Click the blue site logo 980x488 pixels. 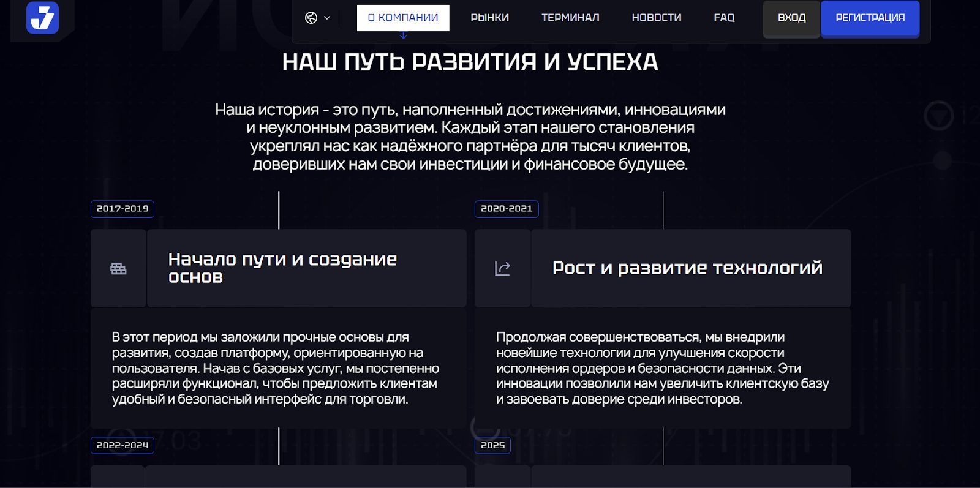point(42,17)
